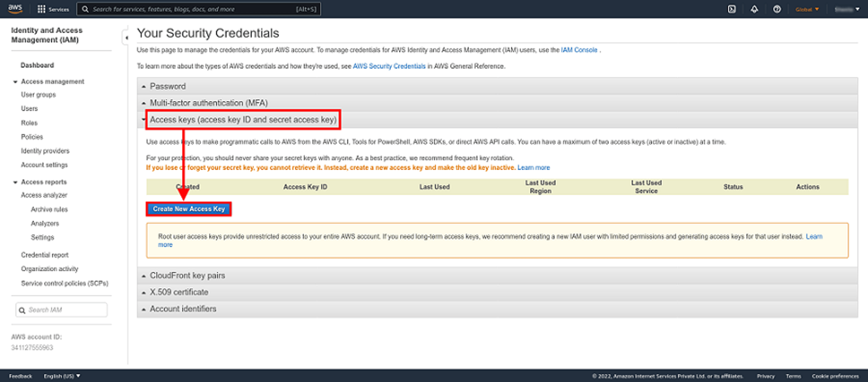Image resolution: width=868 pixels, height=382 pixels.
Task: Click the AWS logo home icon
Action: (16, 9)
